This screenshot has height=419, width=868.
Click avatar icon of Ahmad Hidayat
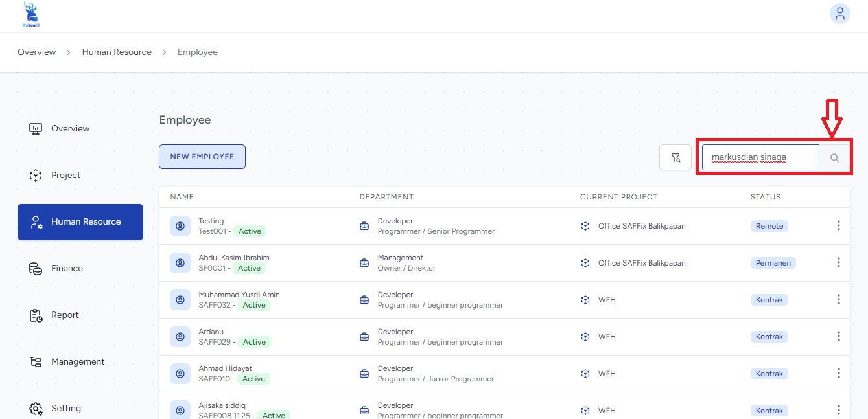pos(180,374)
